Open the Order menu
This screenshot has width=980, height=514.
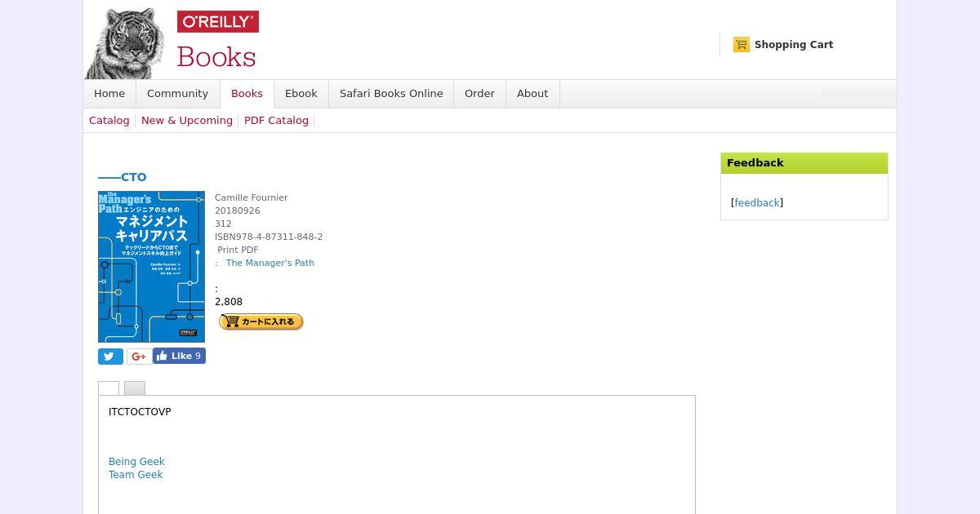(479, 94)
